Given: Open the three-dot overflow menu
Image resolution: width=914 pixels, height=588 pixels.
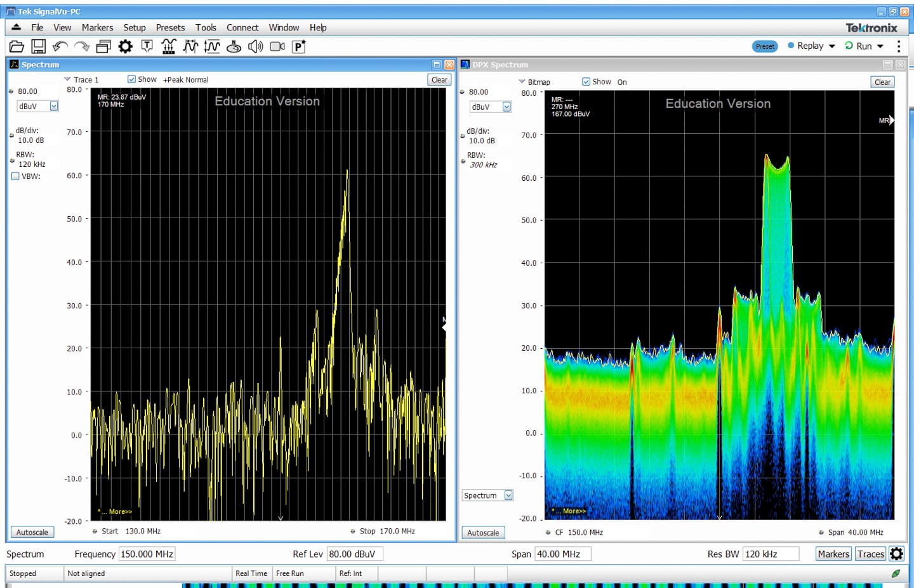Looking at the screenshot, I should 899,46.
